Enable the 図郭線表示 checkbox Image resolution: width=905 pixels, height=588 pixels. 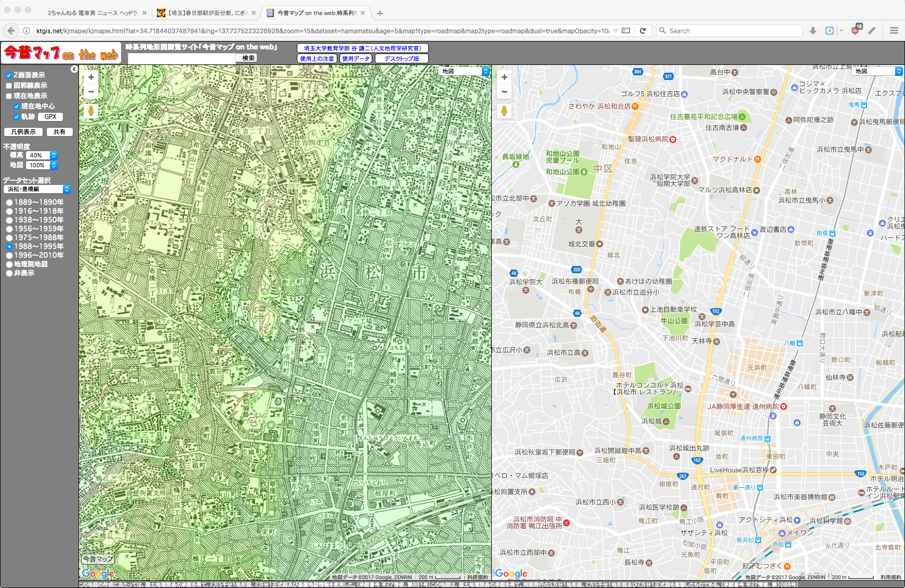click(9, 86)
